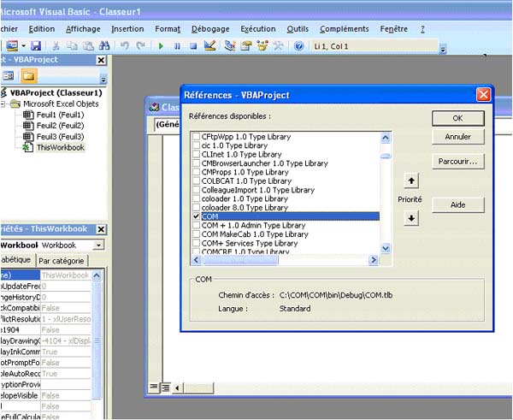The image size is (513, 420).
Task: Click the View Microsoft Excel toolbar icon
Action: coord(12,46)
